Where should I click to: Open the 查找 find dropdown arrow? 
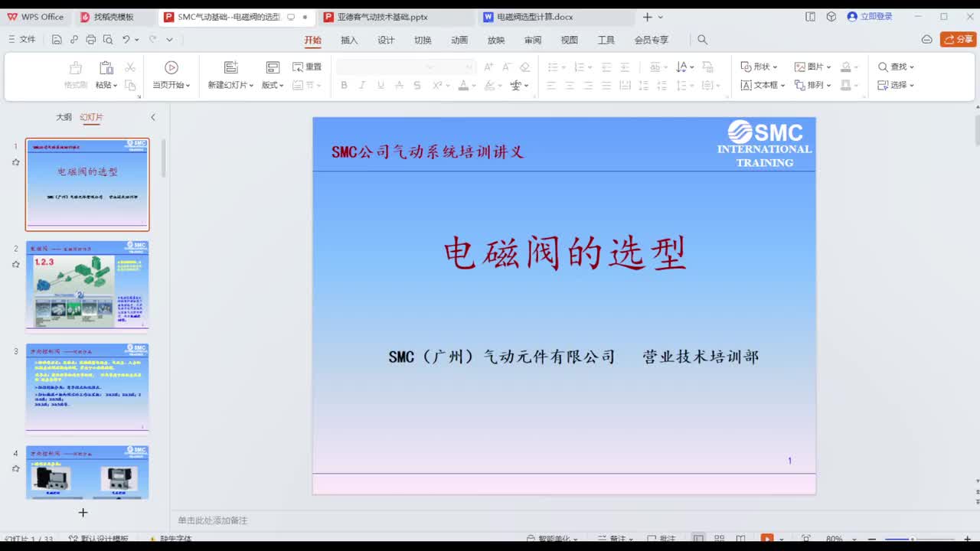(x=911, y=67)
